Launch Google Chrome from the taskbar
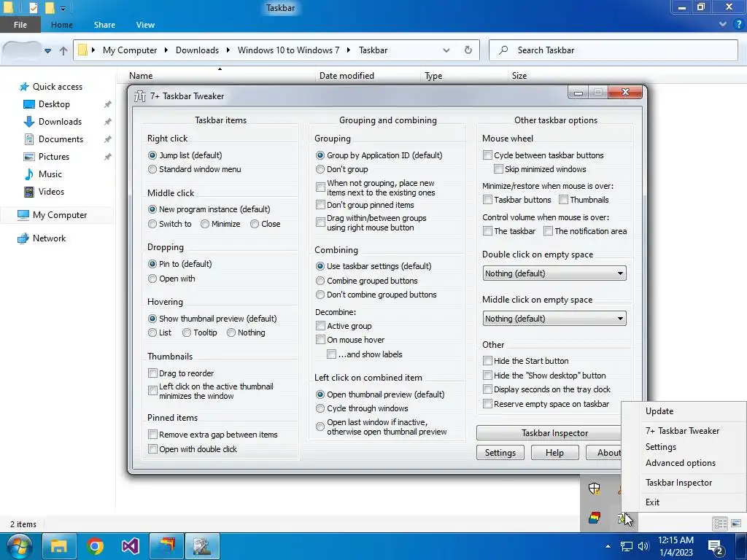Screen dimensions: 747x560 click(x=95, y=546)
